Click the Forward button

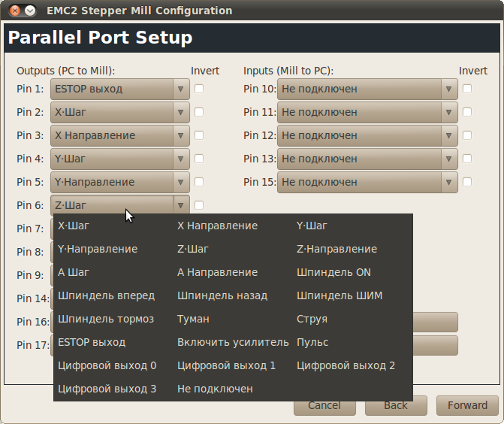(x=467, y=405)
